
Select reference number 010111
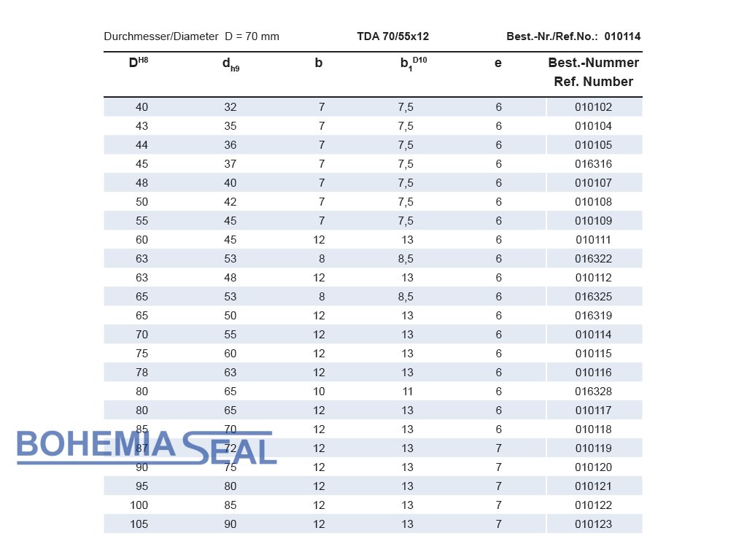tap(593, 240)
